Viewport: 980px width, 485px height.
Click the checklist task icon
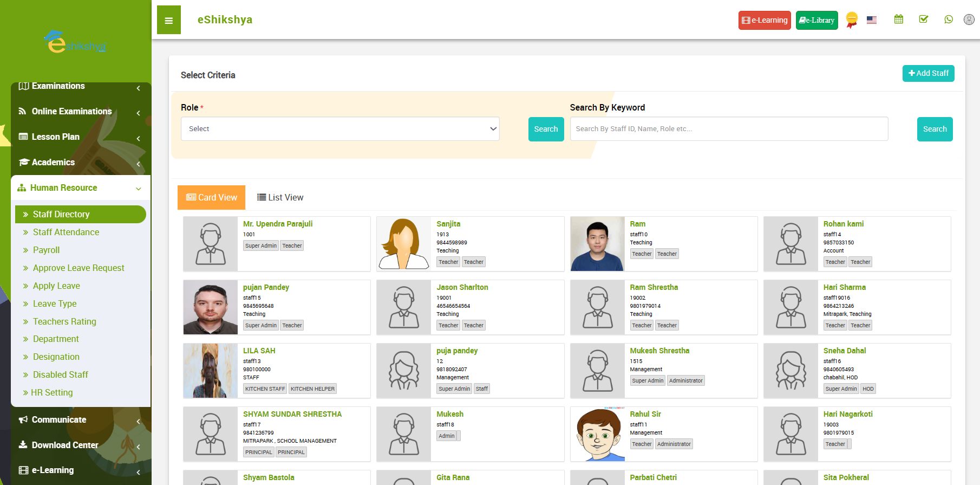click(x=923, y=20)
